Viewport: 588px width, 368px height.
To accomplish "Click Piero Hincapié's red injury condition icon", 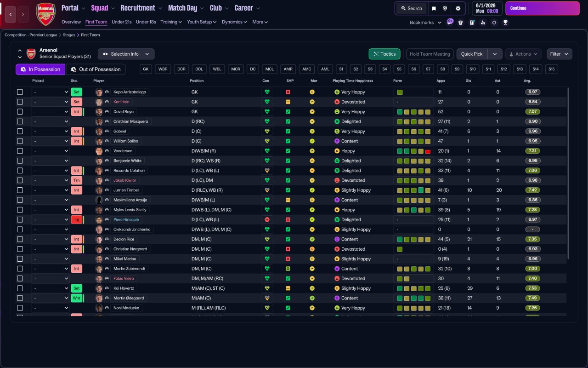I will 267,220.
